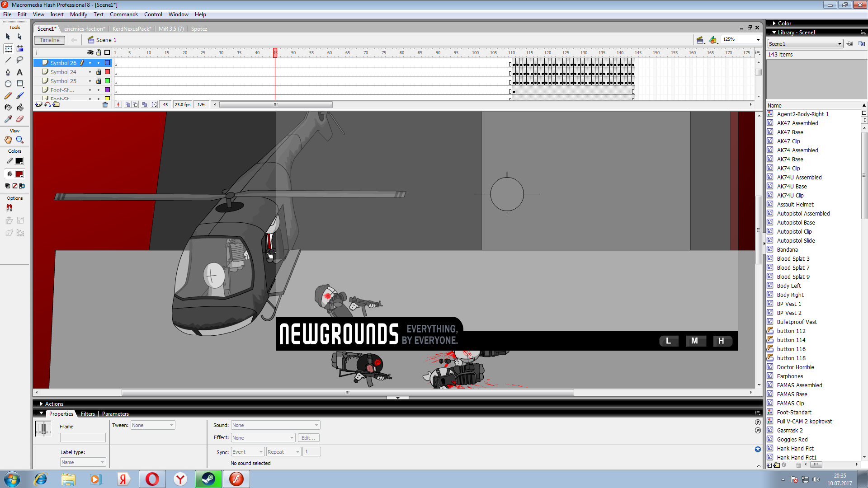
Task: Select the Line tool
Action: [8, 60]
